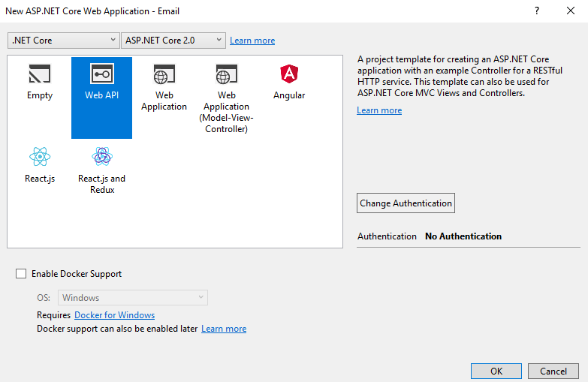Image resolution: width=588 pixels, height=382 pixels.
Task: Open Learn more link under template description
Action: 379,110
